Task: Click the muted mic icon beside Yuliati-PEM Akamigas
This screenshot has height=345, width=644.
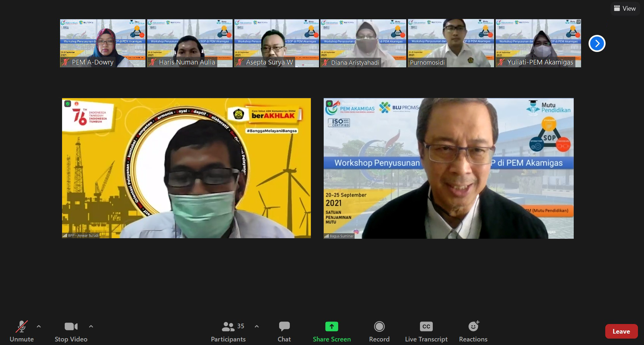Action: 501,62
